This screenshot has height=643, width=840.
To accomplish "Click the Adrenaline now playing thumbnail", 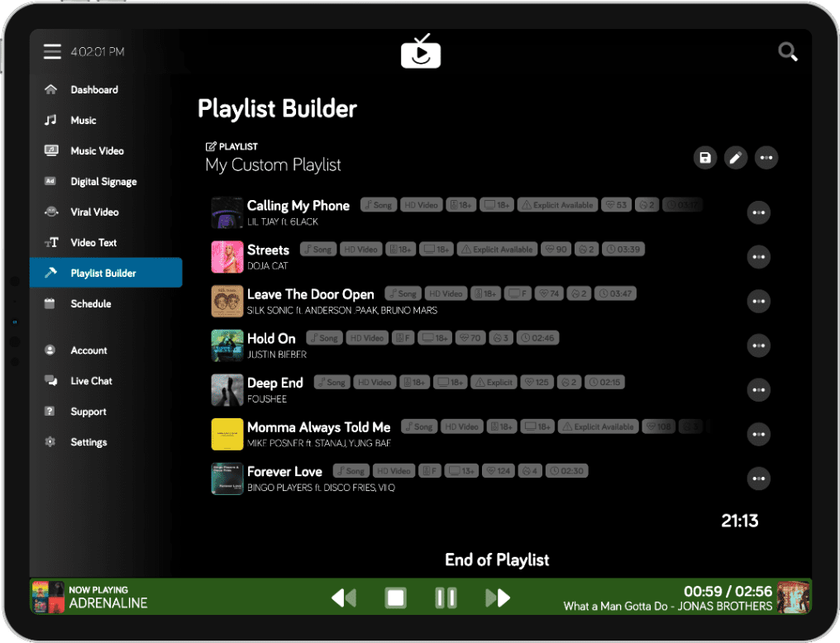I will (48, 597).
